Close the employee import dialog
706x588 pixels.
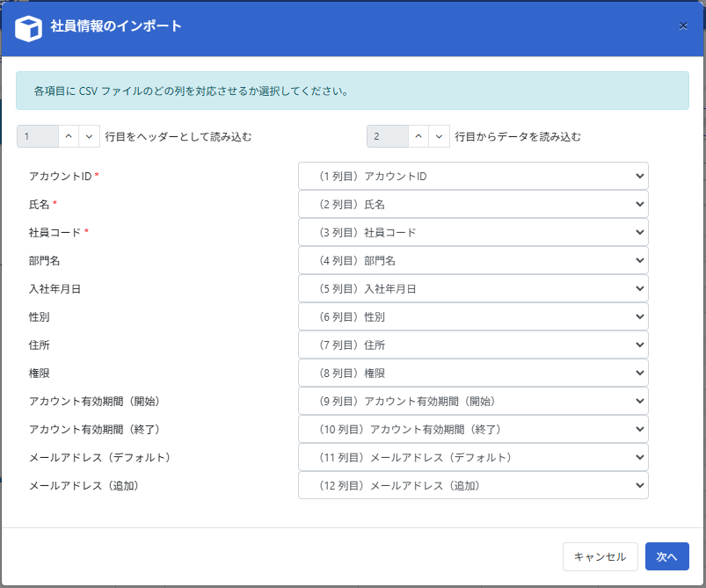click(x=683, y=26)
